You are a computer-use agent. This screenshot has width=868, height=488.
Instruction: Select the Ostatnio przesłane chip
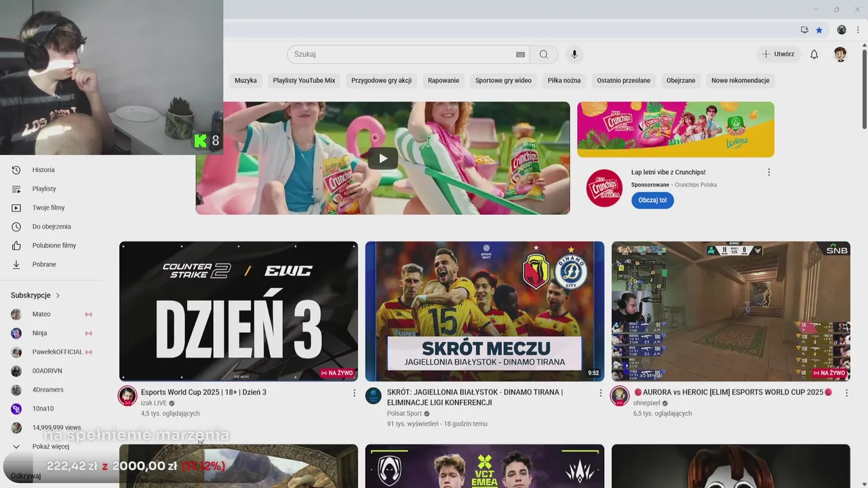tap(623, 81)
